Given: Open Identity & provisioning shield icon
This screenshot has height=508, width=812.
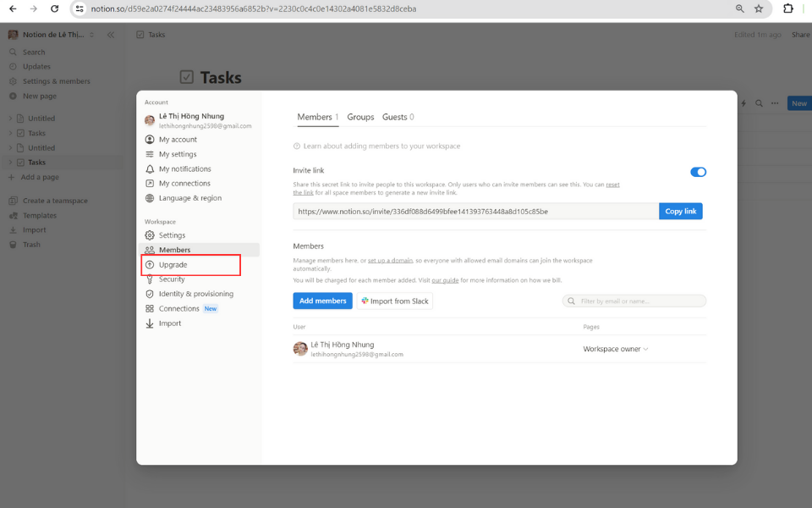Looking at the screenshot, I should tap(150, 294).
